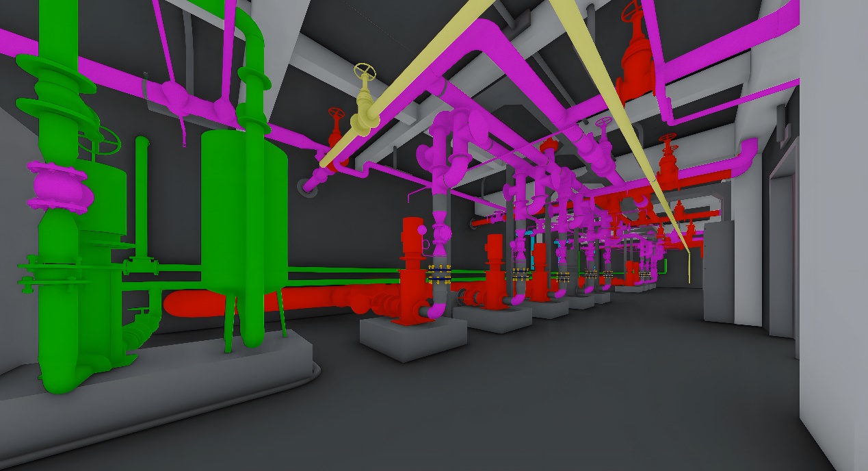
Task: Click the gray cabinet near right wall
Action: (x=718, y=274)
